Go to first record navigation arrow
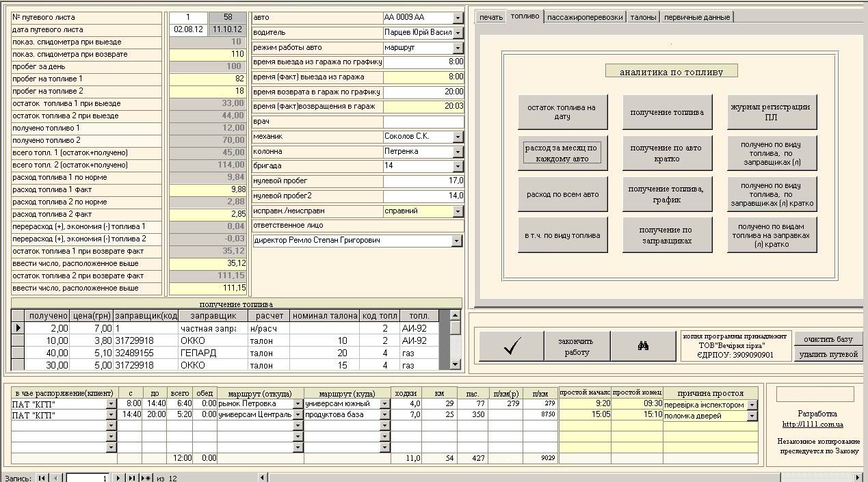The image size is (868, 482). (x=42, y=478)
